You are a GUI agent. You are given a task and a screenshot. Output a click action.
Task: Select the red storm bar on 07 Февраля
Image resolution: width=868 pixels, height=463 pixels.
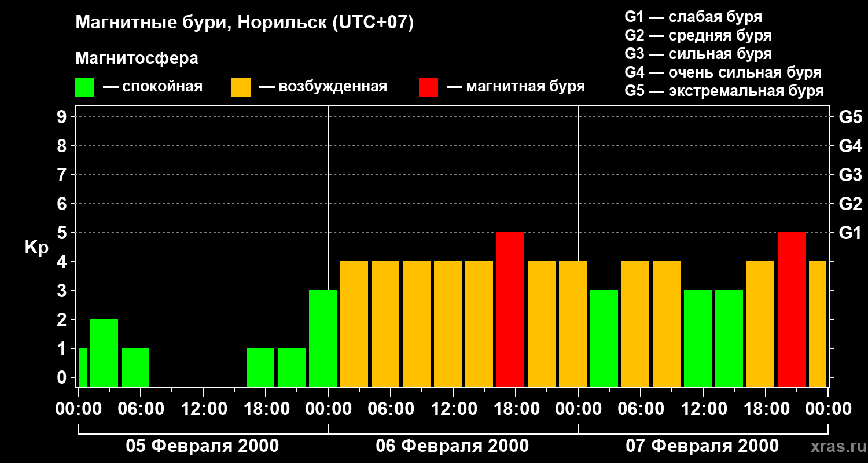tap(792, 309)
